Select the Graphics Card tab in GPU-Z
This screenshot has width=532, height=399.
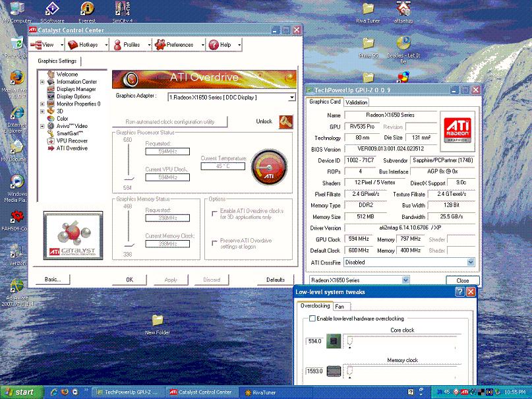coord(325,102)
